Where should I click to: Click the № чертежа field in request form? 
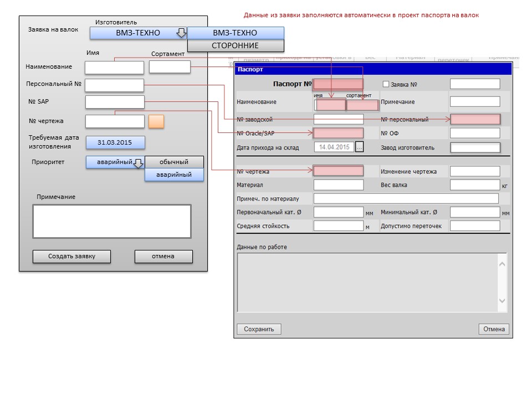pos(115,121)
